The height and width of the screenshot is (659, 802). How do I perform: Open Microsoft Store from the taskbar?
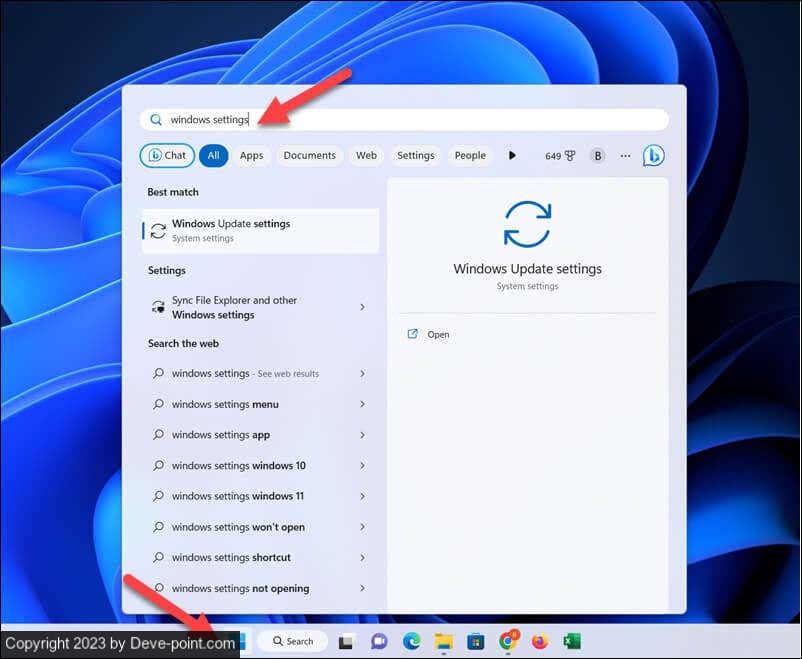tap(476, 641)
